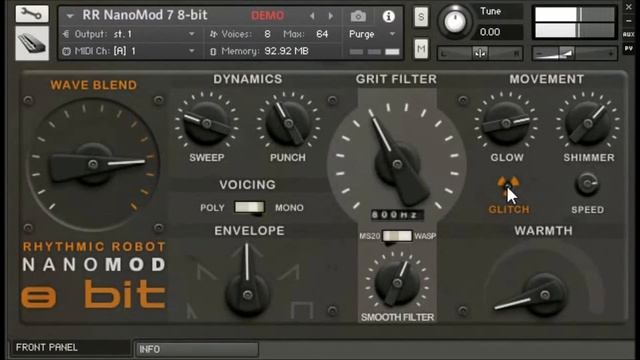Solo the instrument with S button
640x360 pixels.
tap(421, 17)
